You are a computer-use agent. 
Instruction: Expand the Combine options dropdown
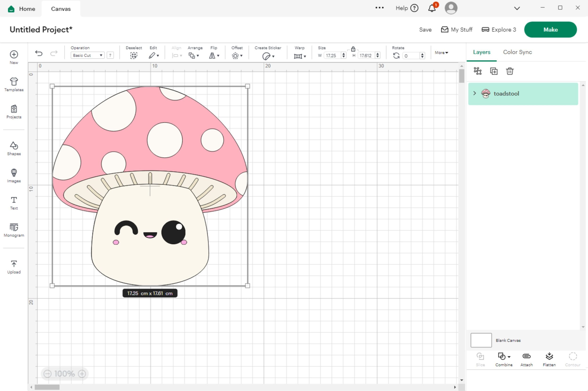coord(509,357)
